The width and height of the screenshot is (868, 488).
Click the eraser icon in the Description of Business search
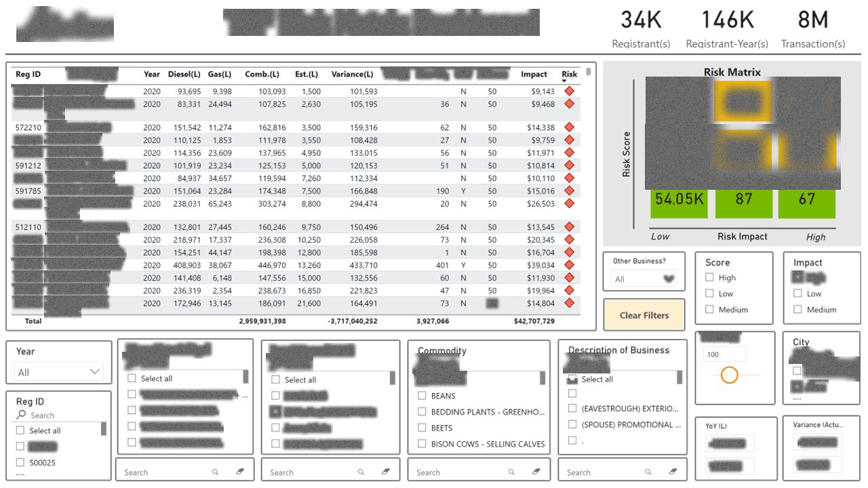(x=673, y=470)
